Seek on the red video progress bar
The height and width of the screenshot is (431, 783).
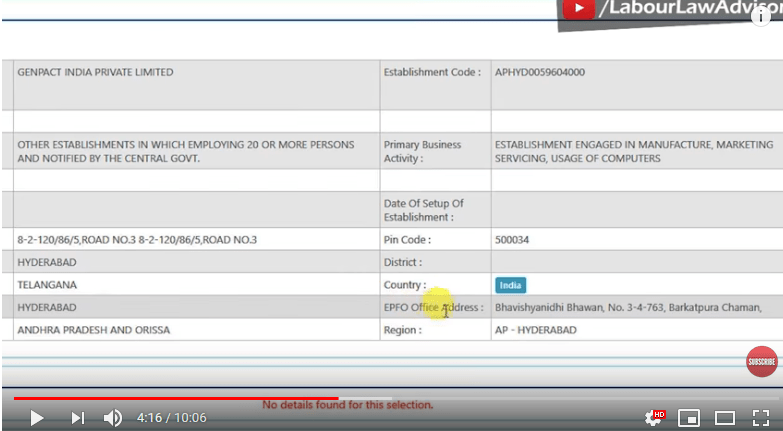[x=176, y=398]
